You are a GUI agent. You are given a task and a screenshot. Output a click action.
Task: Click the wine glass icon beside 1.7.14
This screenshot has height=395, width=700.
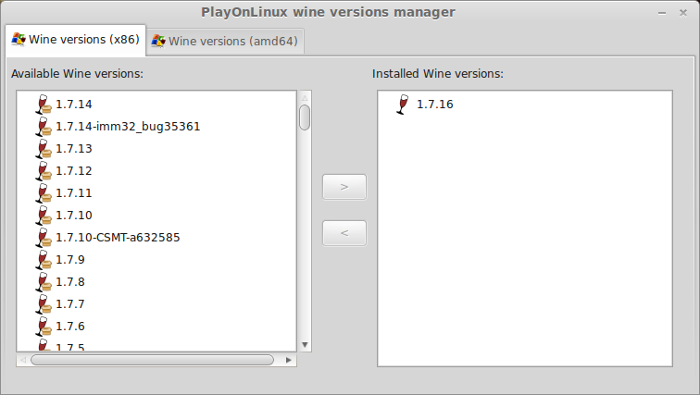(x=43, y=104)
